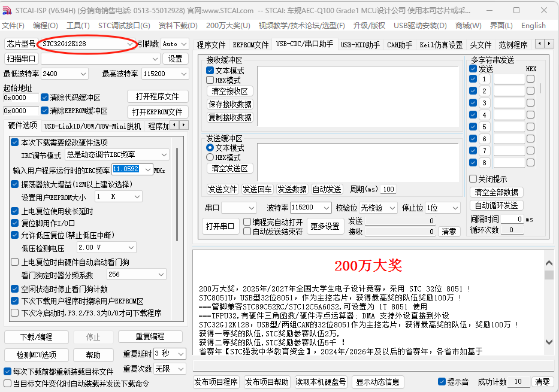
Task: Click multi-string row 3 text field
Action: [509, 103]
